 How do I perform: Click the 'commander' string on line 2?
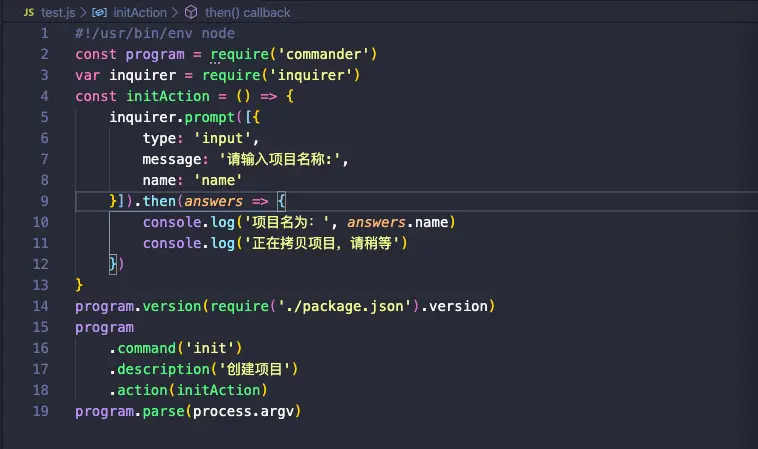(x=323, y=54)
